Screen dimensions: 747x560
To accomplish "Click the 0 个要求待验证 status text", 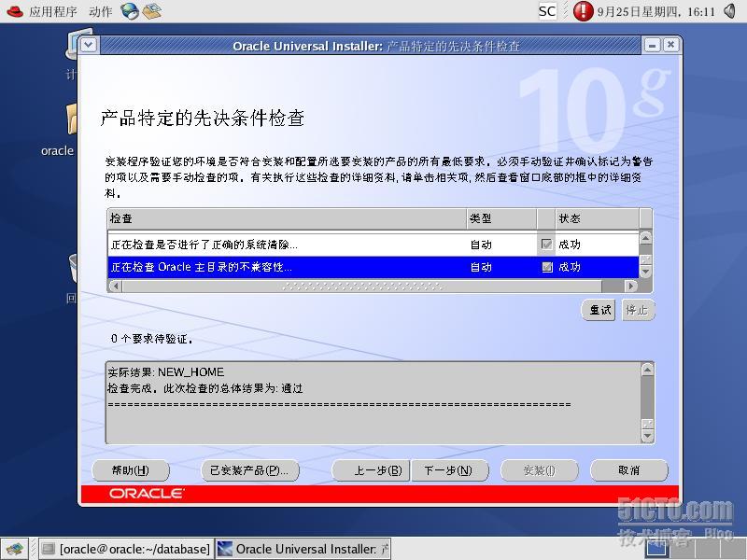I will tap(151, 339).
